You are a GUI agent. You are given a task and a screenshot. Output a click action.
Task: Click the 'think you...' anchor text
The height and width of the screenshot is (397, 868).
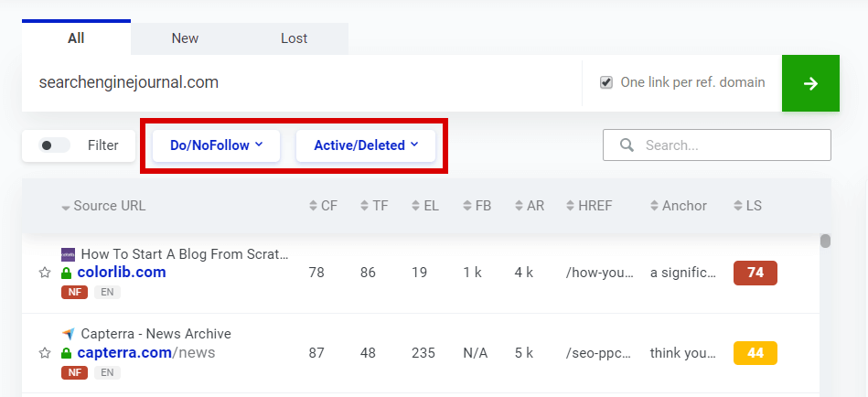pos(683,353)
